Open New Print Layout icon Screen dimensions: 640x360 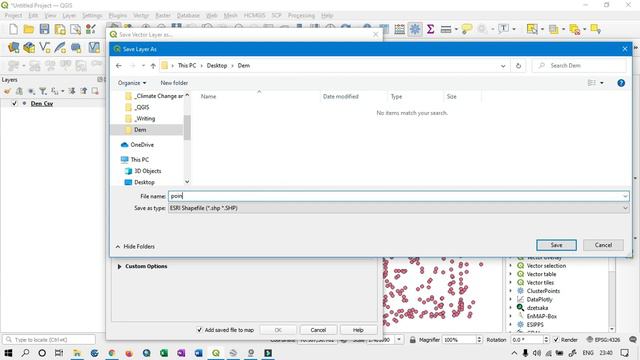[60, 29]
